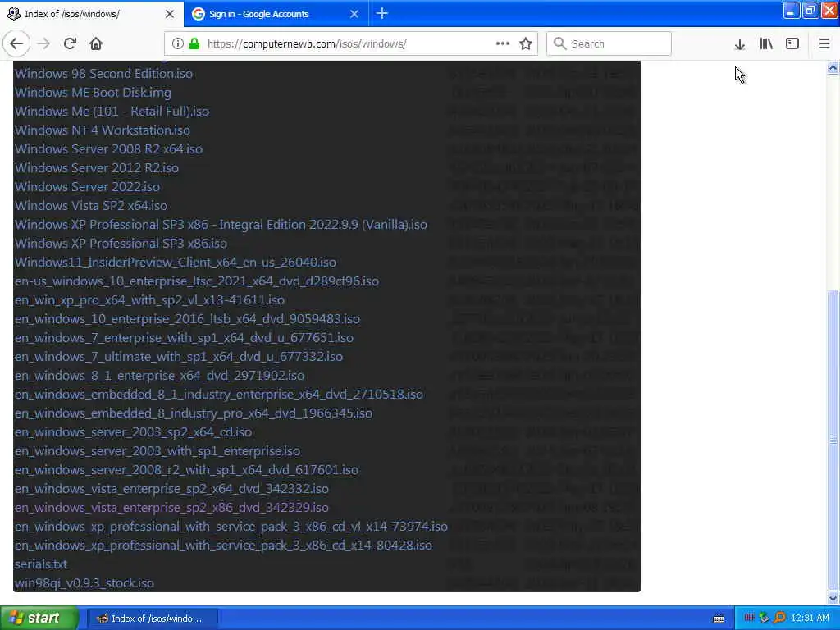Download Windows11_InsiderPreview_Client_x64_en-us_26040.iso
Viewport: 840px width, 630px height.
(x=176, y=262)
